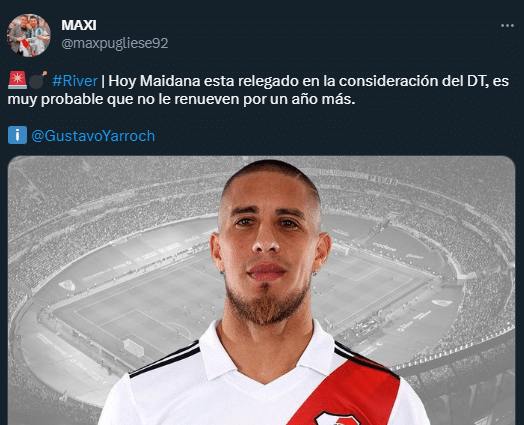This screenshot has width=524, height=425.
Task: Click the blue information emoji icon
Action: point(17,135)
